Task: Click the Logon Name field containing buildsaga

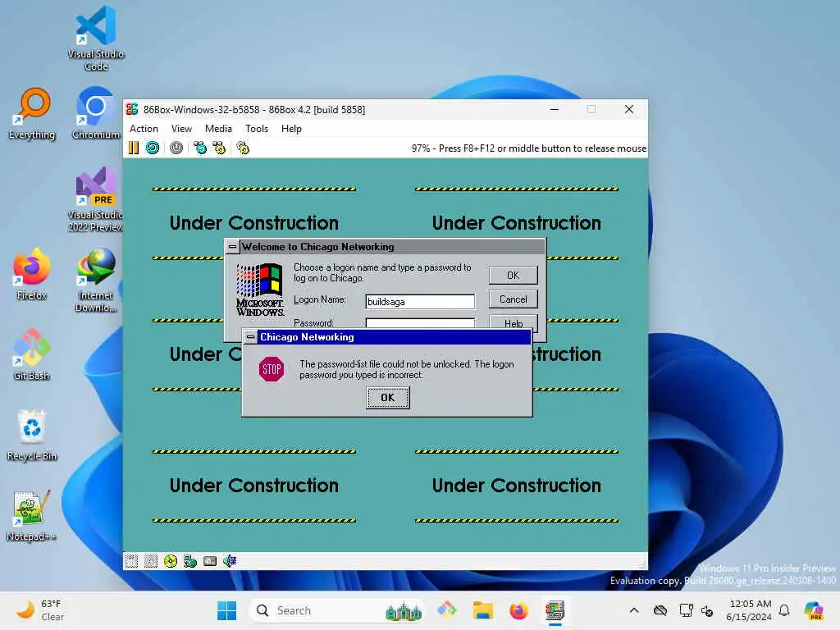Action: (x=420, y=302)
